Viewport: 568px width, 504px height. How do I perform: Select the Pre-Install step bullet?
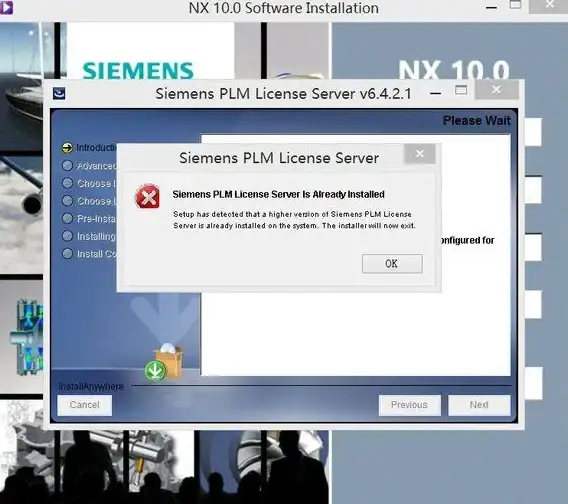(x=67, y=218)
